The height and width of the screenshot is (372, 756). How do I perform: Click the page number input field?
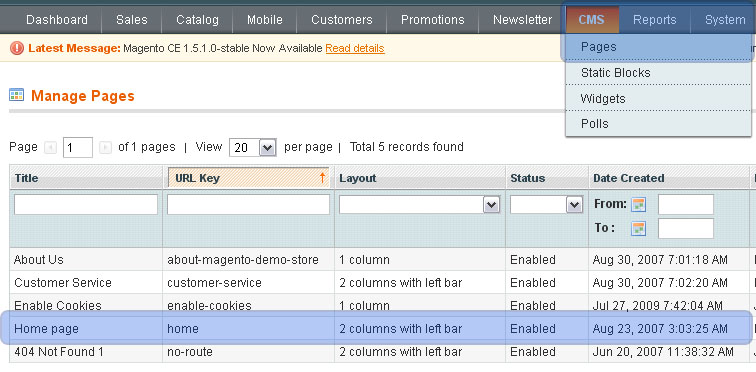point(78,147)
